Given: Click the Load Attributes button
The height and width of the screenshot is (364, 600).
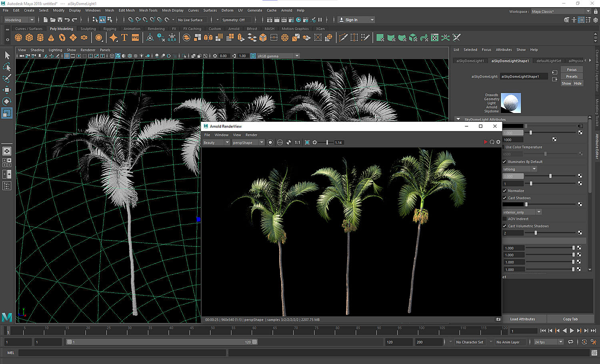Looking at the screenshot, I should coord(522,319).
